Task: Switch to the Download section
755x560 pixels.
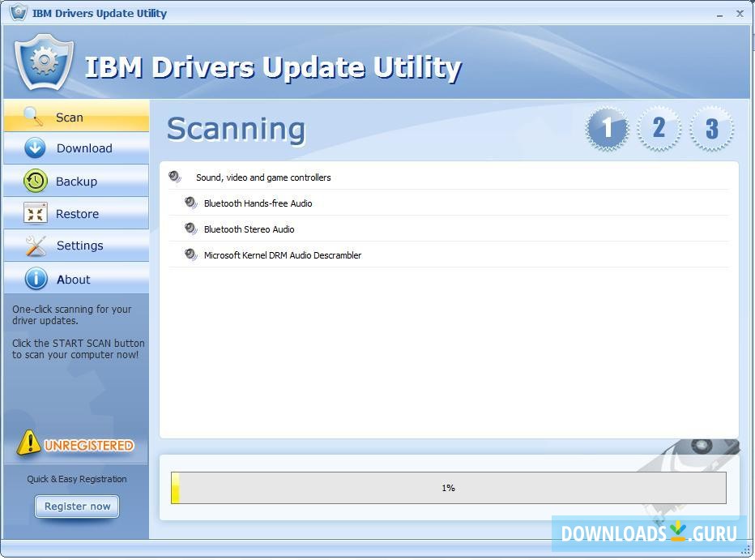Action: click(x=84, y=148)
